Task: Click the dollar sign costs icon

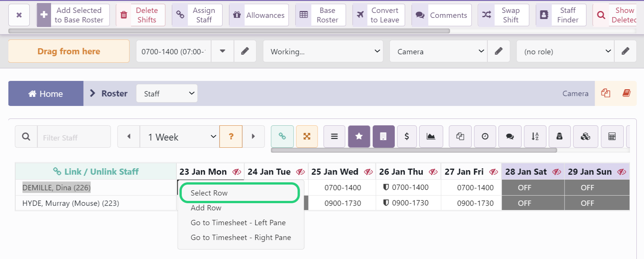Action: [407, 136]
